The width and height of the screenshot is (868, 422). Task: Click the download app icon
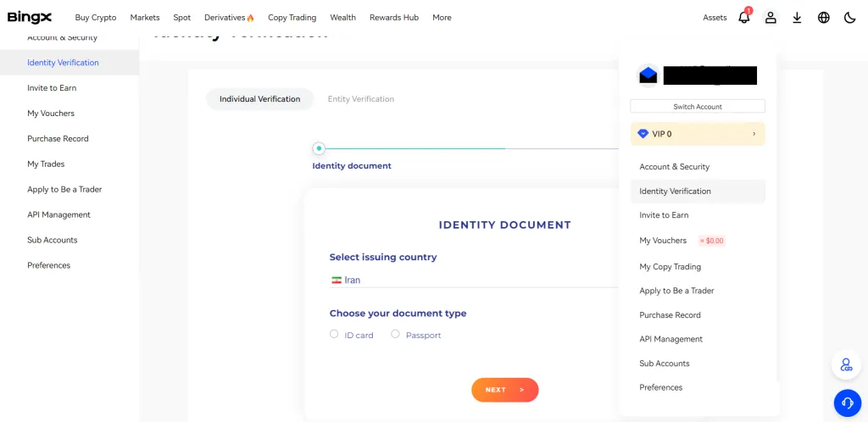pyautogui.click(x=797, y=18)
